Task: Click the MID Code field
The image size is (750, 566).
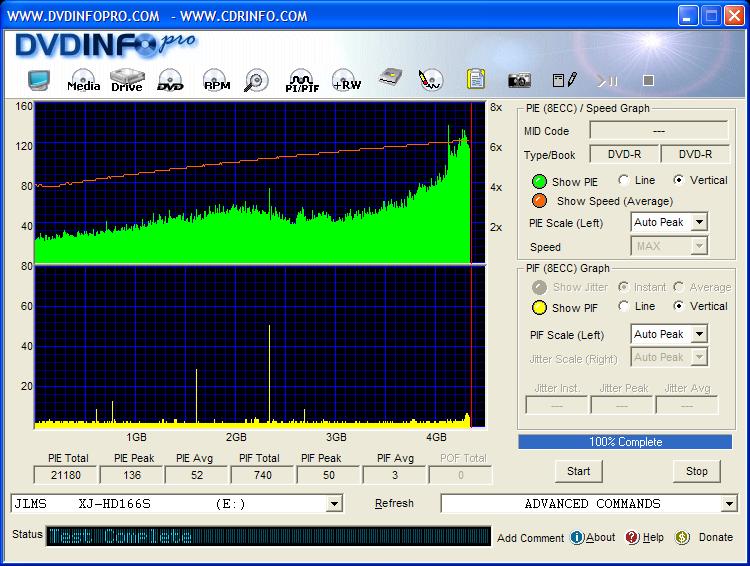Action: (x=659, y=131)
